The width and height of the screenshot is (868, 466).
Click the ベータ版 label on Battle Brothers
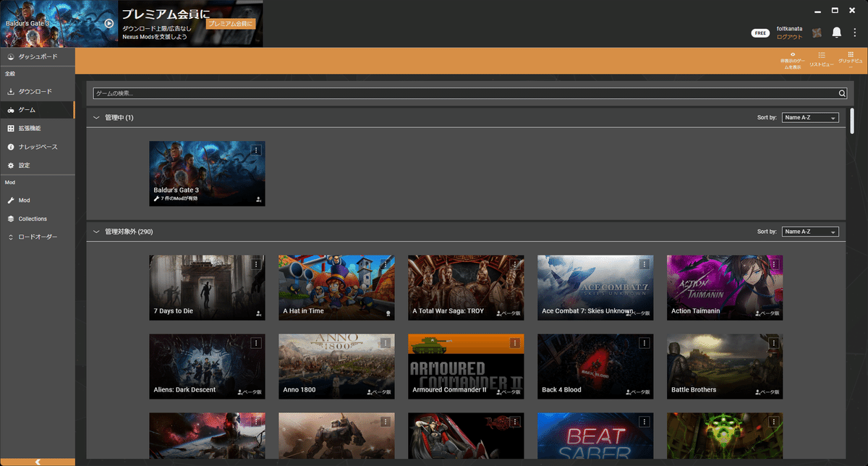pos(769,392)
